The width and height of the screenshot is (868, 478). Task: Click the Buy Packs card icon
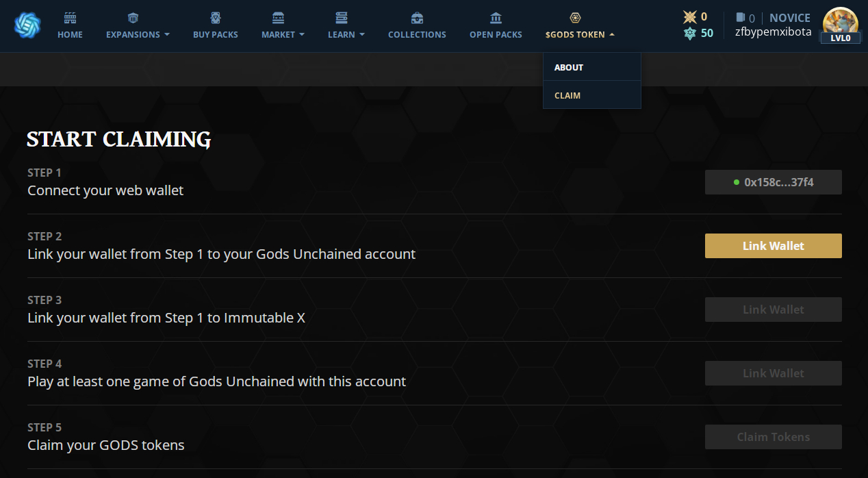pos(216,17)
